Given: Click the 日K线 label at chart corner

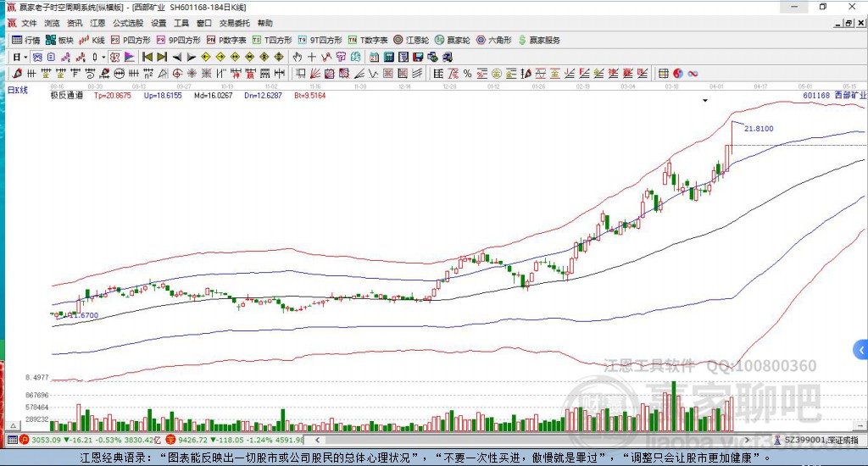Looking at the screenshot, I should [x=17, y=90].
